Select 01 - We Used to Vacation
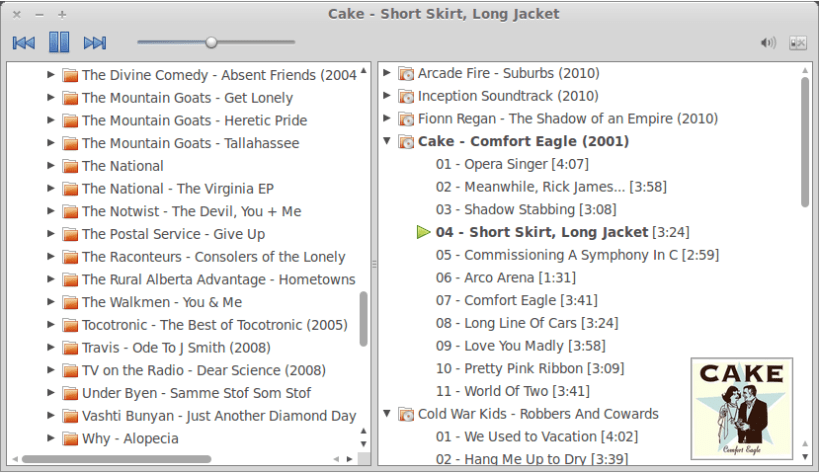The height and width of the screenshot is (474, 819). (x=537, y=436)
